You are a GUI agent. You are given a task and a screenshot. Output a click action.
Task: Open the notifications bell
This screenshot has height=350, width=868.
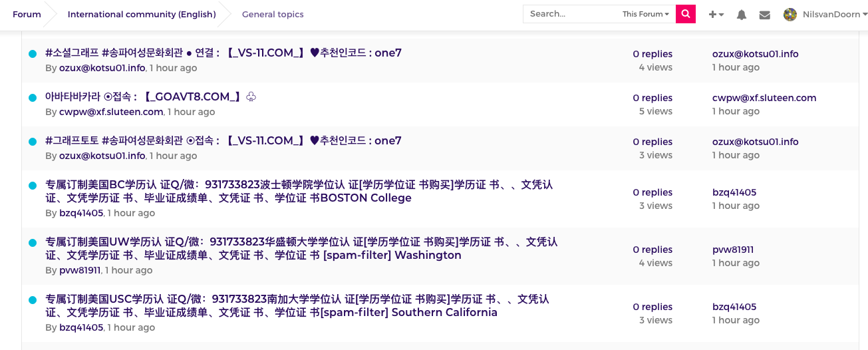742,15
